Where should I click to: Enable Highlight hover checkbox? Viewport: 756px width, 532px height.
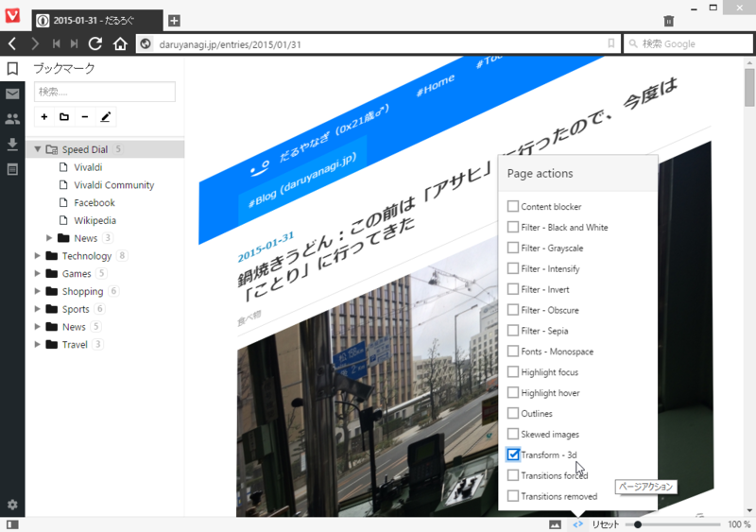513,392
